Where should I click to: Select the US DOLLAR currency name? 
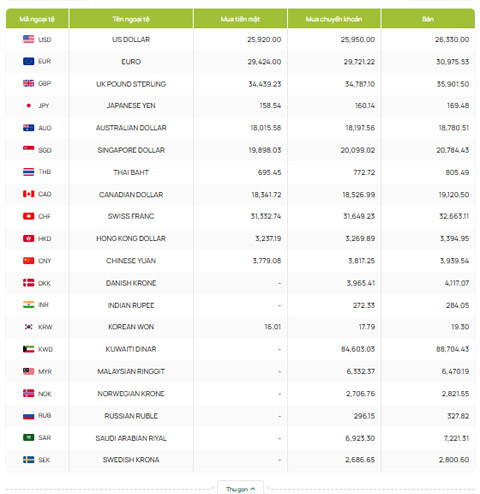click(131, 39)
